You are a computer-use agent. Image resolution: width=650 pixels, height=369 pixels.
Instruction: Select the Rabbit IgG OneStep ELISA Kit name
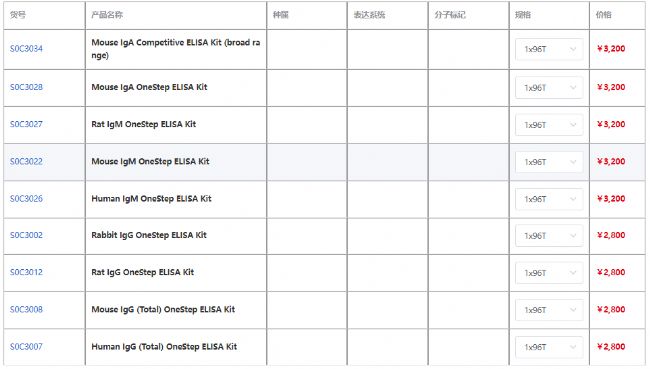click(149, 235)
